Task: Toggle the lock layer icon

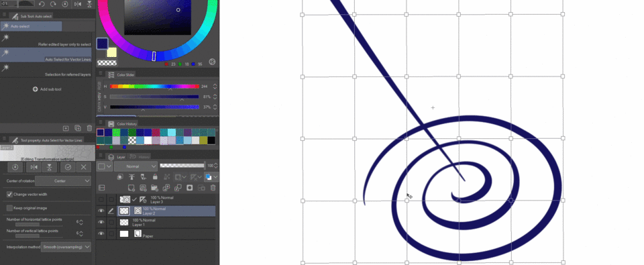Action: (155, 177)
